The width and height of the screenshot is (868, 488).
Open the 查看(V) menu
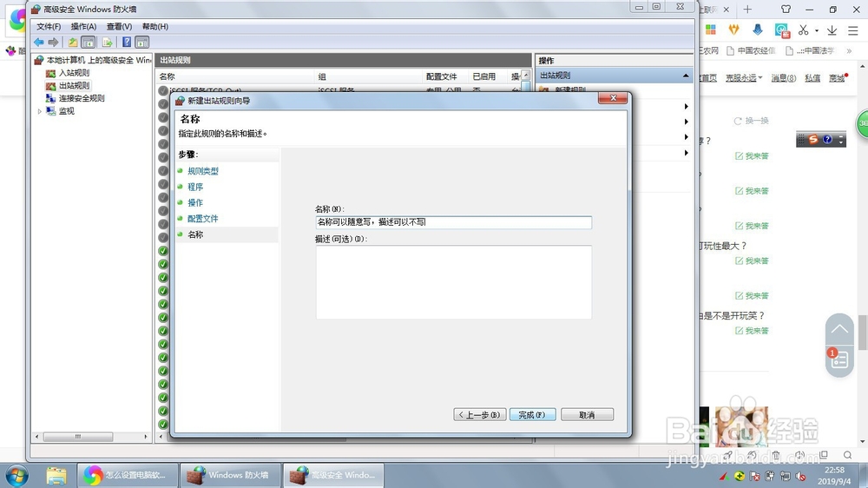click(x=119, y=27)
